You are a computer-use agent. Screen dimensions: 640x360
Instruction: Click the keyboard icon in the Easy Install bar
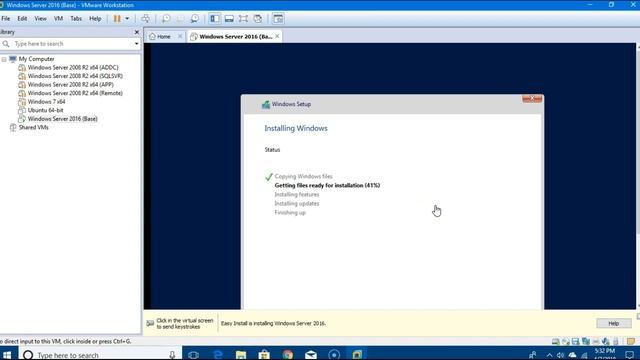(x=150, y=323)
